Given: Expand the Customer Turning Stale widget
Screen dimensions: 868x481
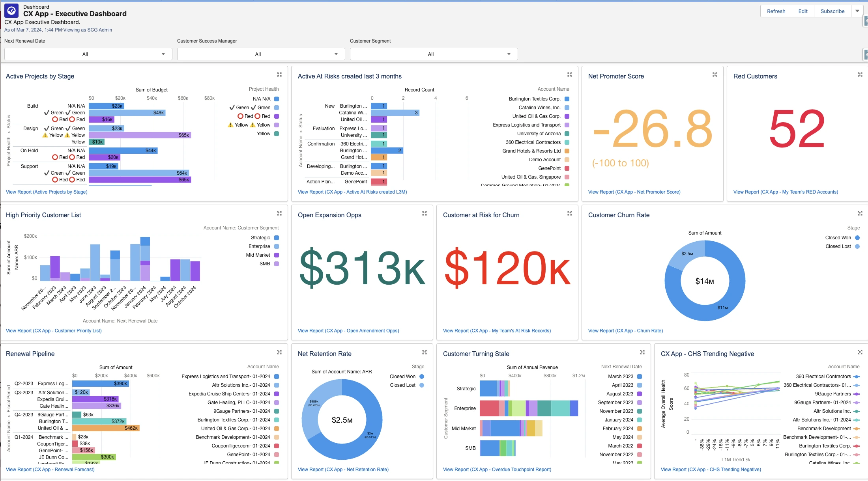Looking at the screenshot, I should [642, 352].
